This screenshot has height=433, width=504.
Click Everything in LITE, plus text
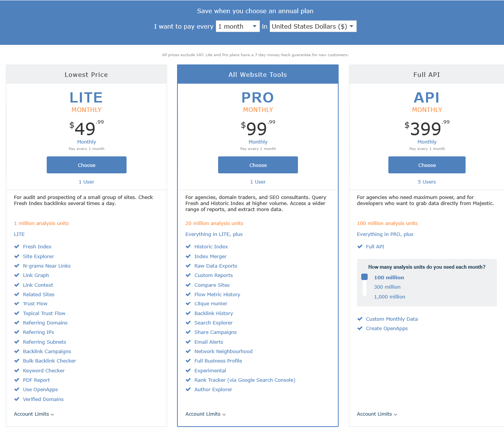click(214, 234)
